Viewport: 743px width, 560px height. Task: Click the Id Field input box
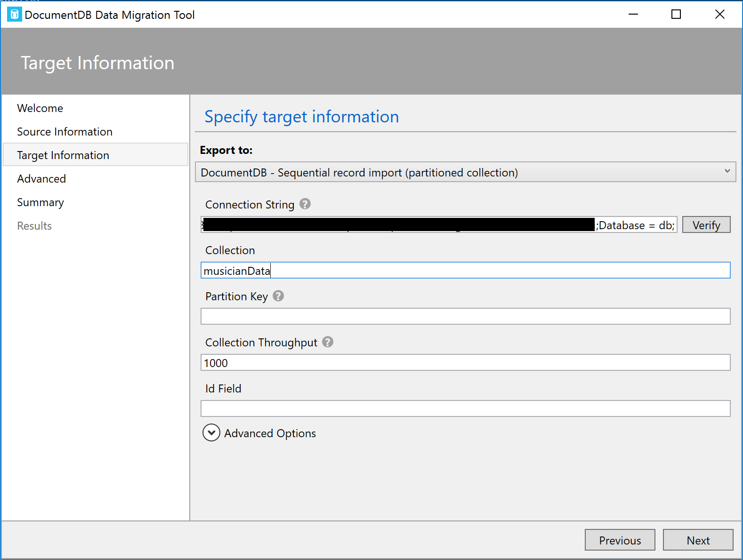pyautogui.click(x=465, y=408)
